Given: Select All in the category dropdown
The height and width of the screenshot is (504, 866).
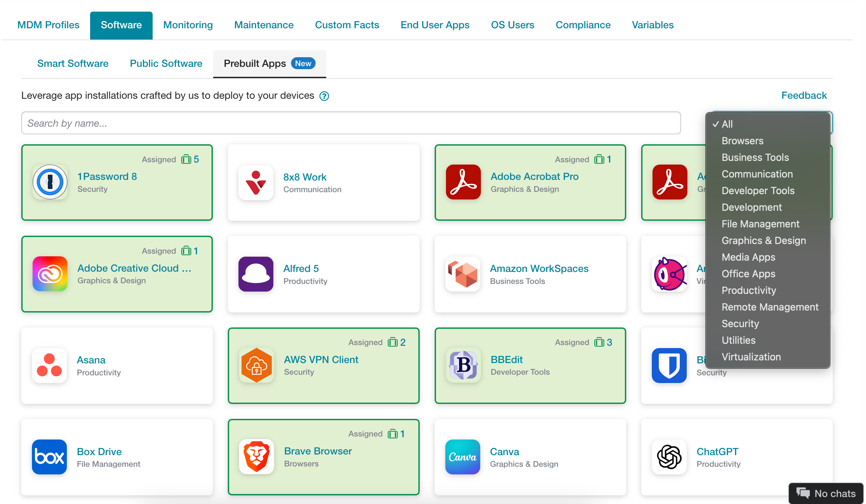Looking at the screenshot, I should click(768, 124).
